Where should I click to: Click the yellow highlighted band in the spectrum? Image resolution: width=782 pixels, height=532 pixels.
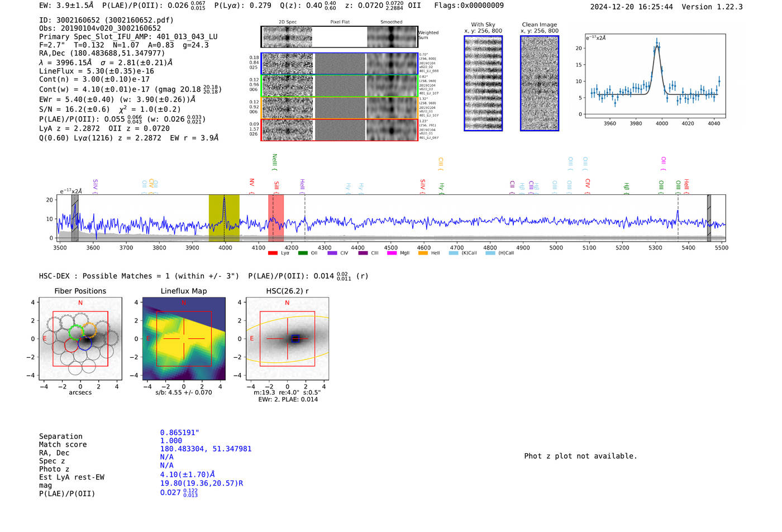tap(224, 218)
